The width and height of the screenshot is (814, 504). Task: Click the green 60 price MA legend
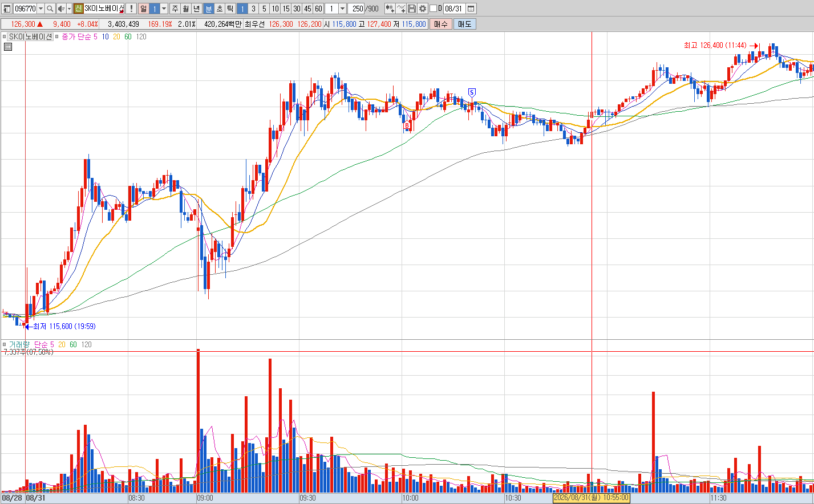click(x=128, y=36)
